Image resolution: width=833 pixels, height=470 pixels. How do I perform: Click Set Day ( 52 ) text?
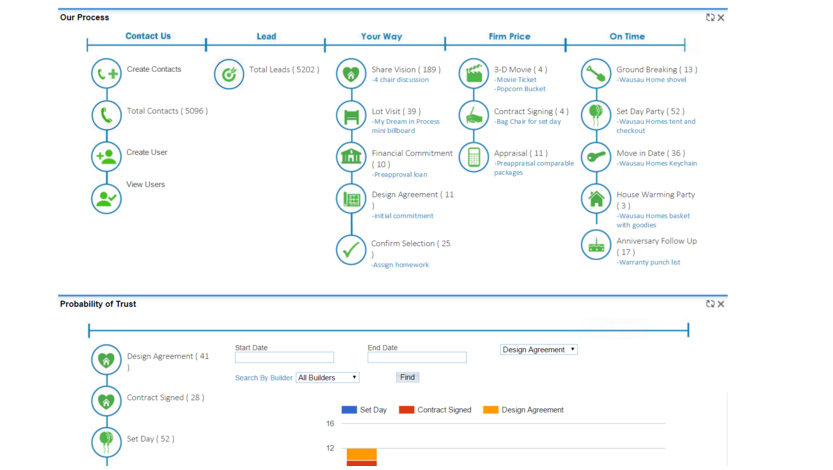(150, 439)
